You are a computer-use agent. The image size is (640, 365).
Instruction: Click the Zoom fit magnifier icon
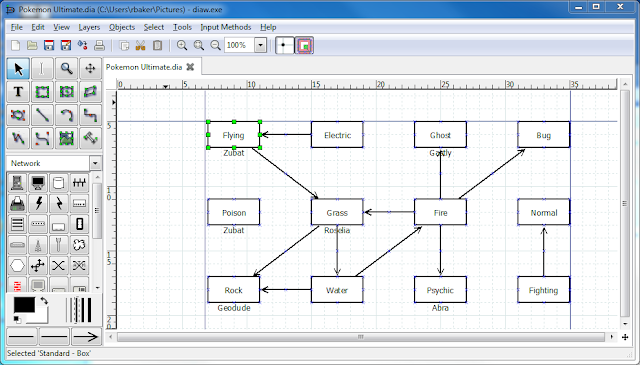(x=199, y=45)
